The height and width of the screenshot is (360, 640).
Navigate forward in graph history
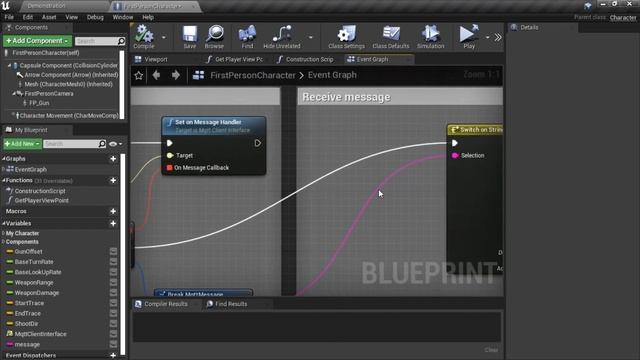coord(176,76)
